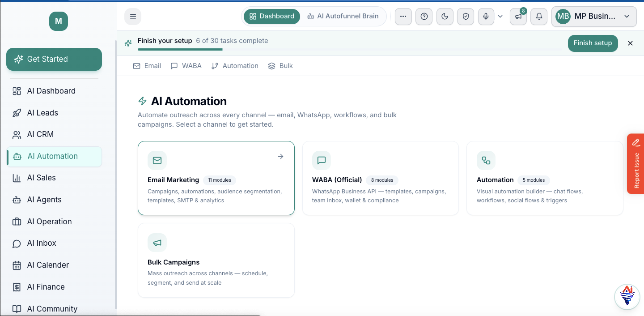Open the help question mark icon

click(x=424, y=17)
